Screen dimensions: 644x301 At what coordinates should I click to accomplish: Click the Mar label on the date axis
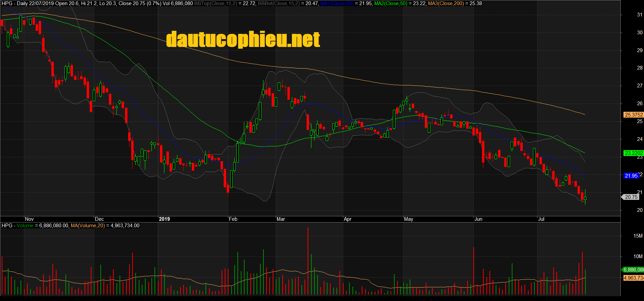[281, 219]
